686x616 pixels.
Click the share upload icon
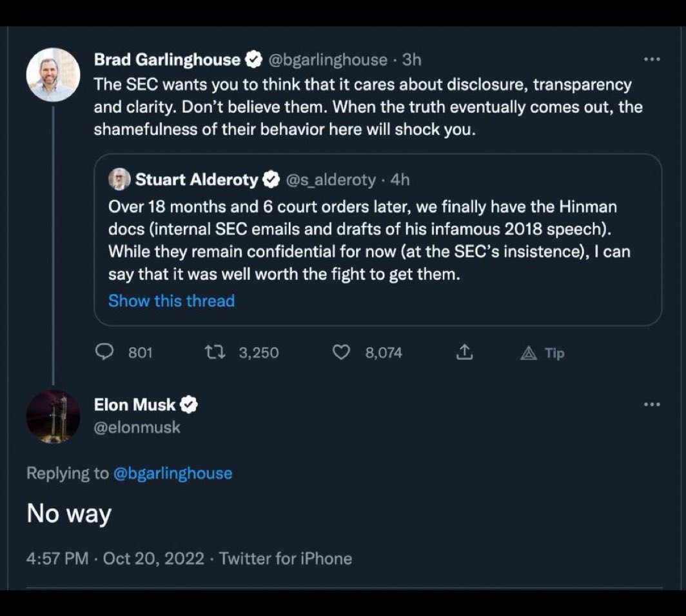[x=464, y=352]
